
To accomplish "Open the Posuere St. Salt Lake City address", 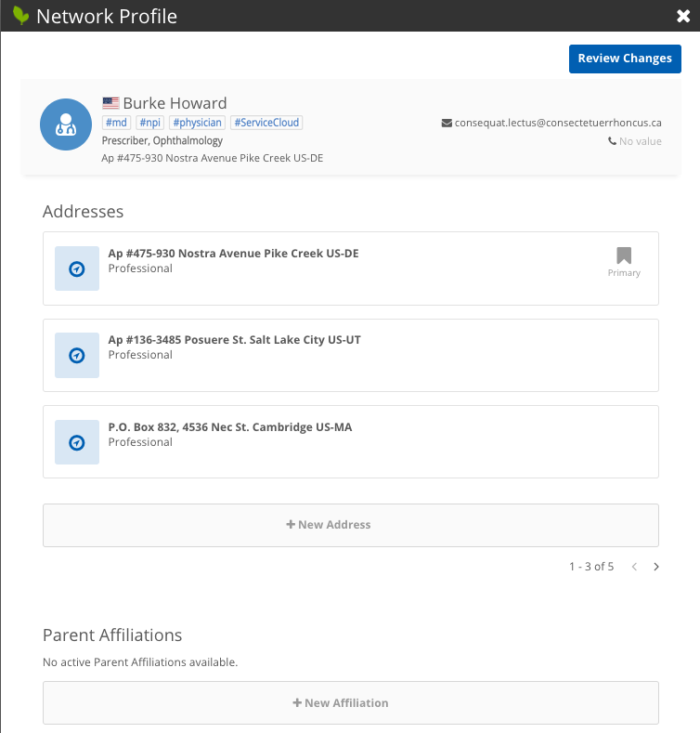I will coord(234,340).
